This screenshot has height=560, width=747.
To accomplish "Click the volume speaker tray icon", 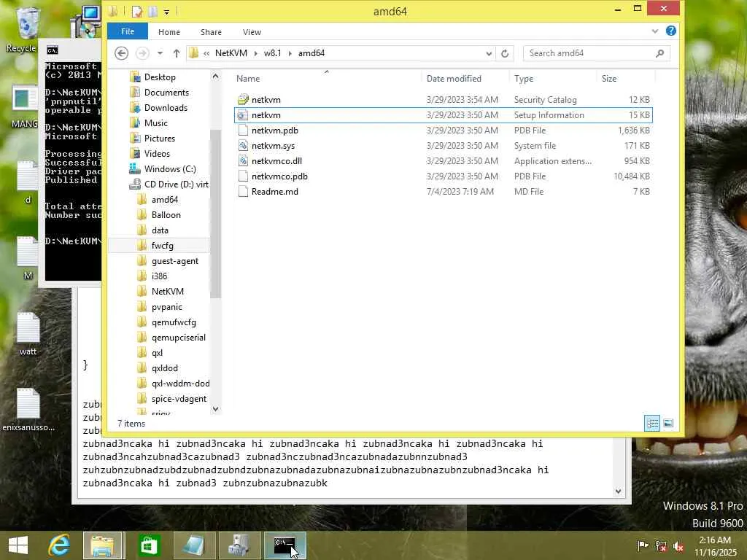I will tap(678, 545).
